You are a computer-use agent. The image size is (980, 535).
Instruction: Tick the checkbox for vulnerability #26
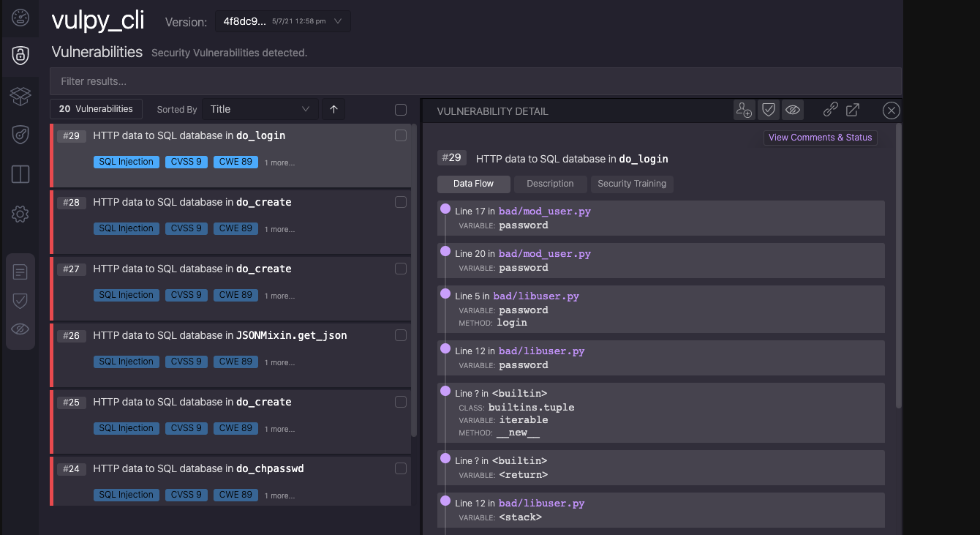[401, 335]
